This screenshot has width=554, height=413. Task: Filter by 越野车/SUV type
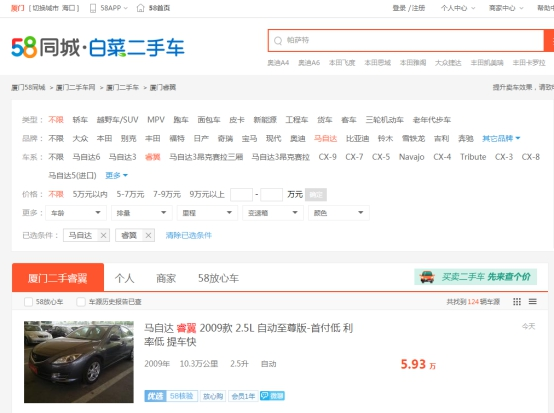tap(117, 120)
